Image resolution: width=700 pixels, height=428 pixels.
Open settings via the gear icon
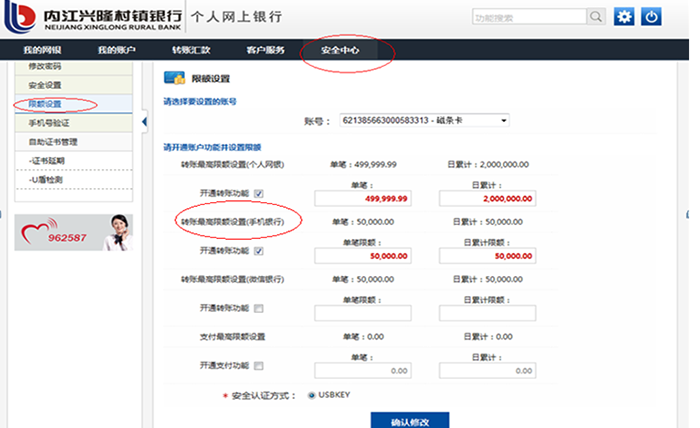(624, 16)
